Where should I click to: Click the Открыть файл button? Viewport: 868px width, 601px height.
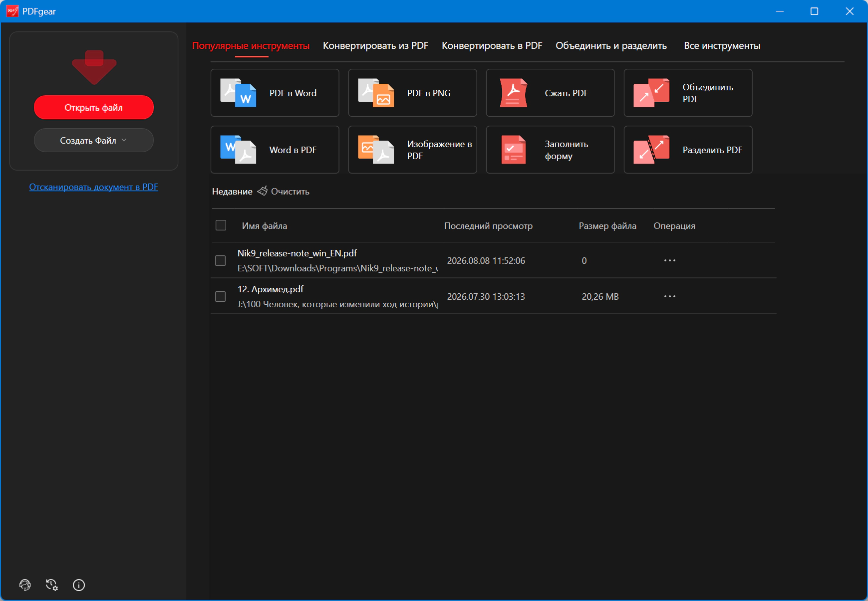tap(94, 107)
